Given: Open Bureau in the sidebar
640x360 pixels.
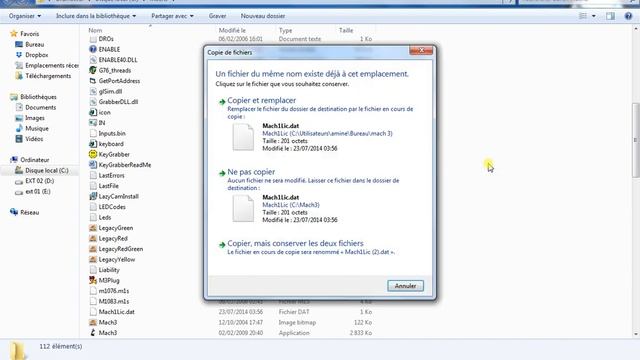Looking at the screenshot, I should 29,44.
